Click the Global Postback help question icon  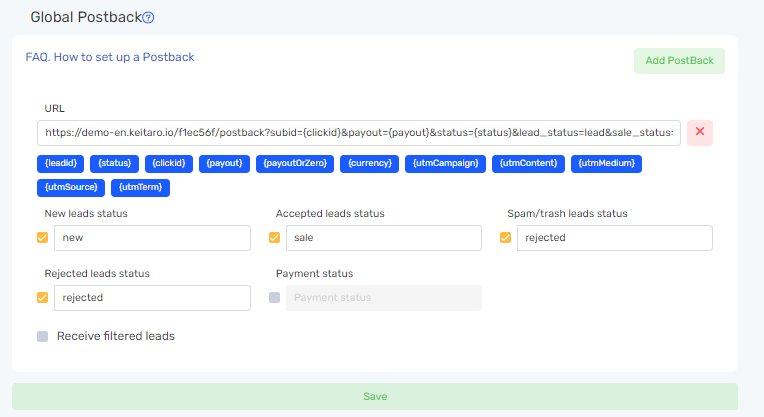(148, 18)
